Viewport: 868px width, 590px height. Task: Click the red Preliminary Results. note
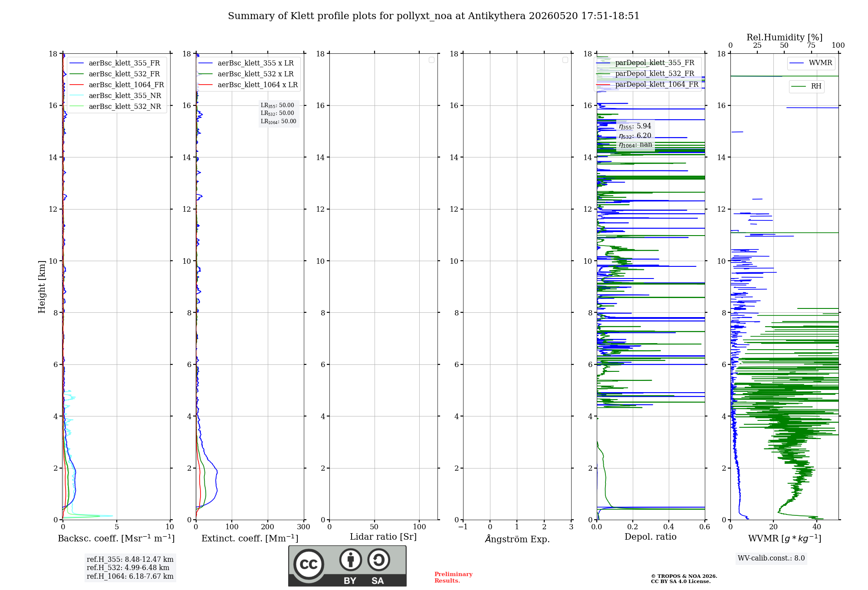click(x=454, y=577)
